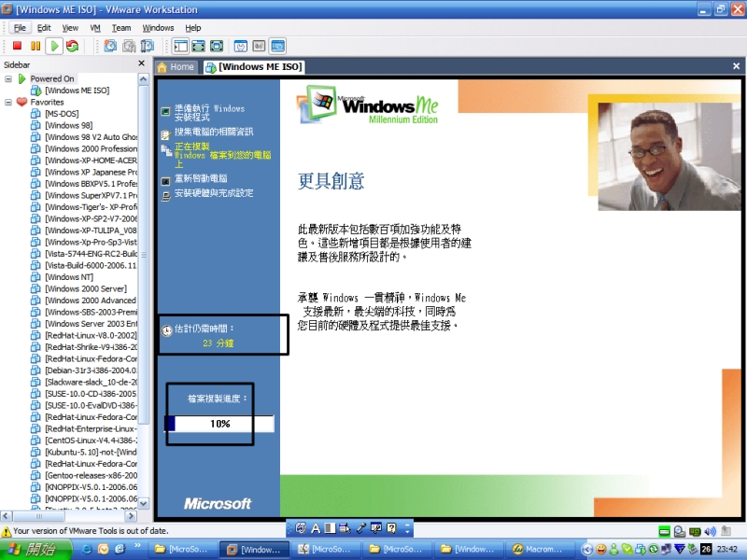
Task: Click the [Slackware-slack_10 favorite
Action: click(x=91, y=382)
